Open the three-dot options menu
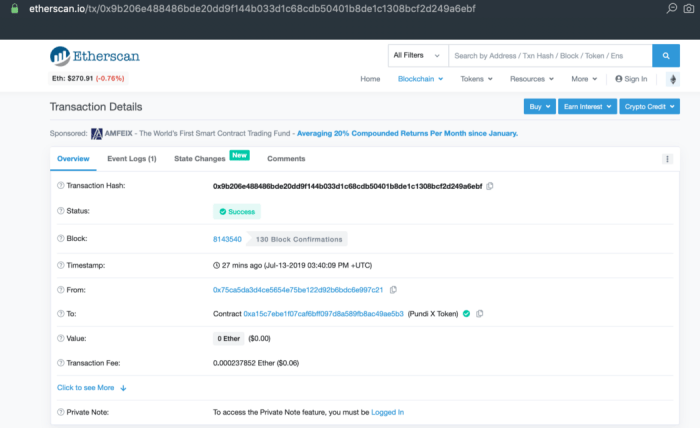This screenshot has height=428, width=700. click(x=667, y=159)
